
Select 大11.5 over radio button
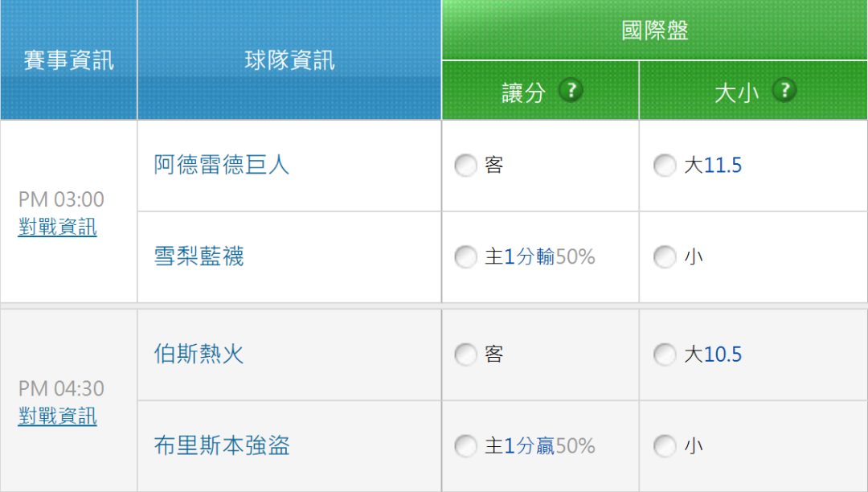[665, 166]
